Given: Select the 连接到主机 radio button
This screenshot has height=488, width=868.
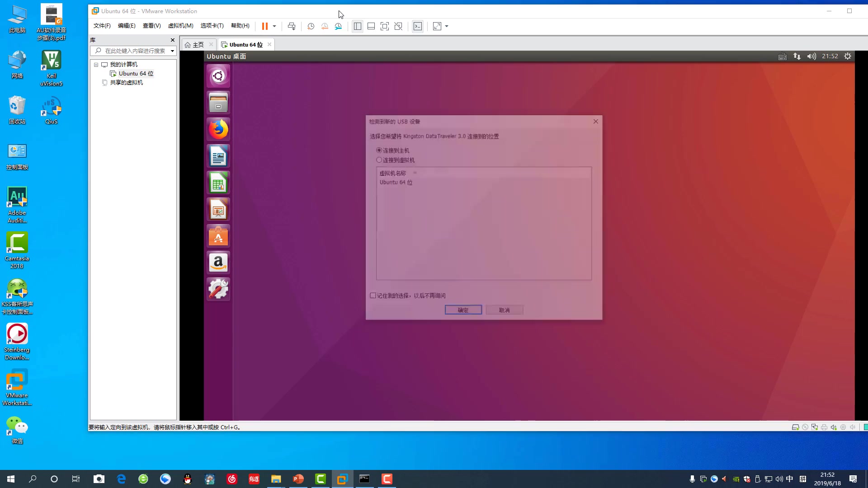Looking at the screenshot, I should tap(379, 150).
